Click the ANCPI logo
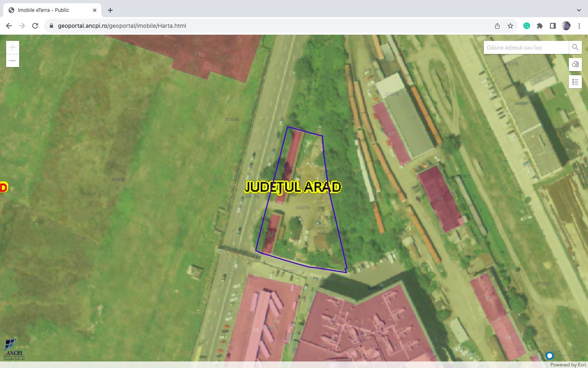 (14, 350)
